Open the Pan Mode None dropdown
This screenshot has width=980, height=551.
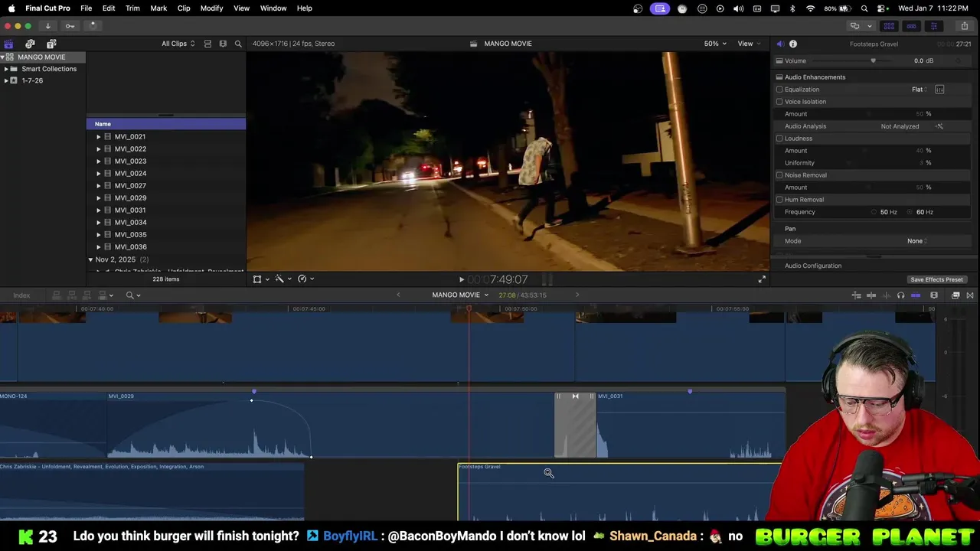(917, 241)
